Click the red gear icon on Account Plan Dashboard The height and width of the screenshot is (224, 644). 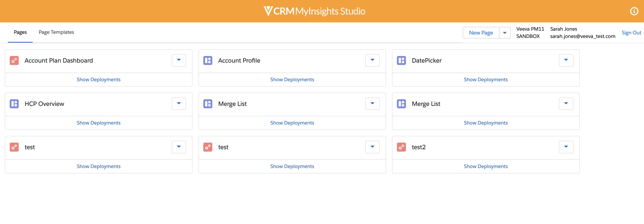pos(14,60)
